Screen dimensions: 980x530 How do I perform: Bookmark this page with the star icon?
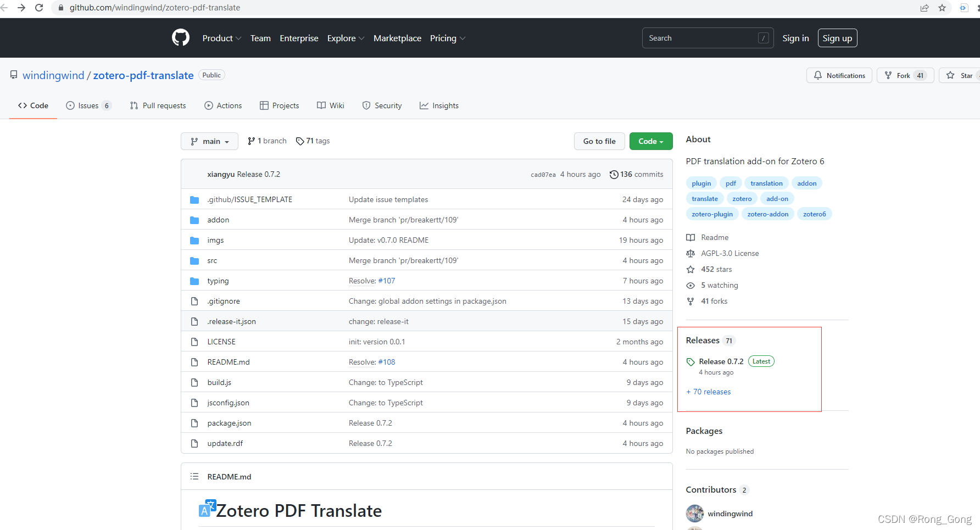point(942,8)
